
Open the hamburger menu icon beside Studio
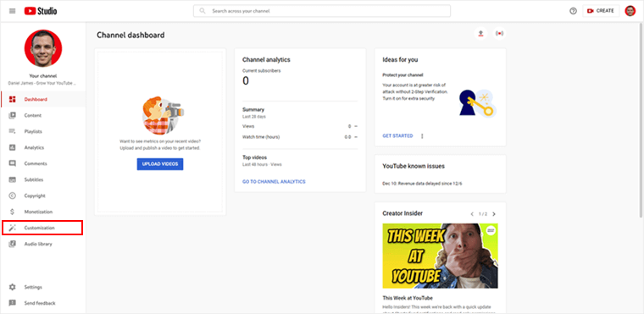(x=13, y=11)
